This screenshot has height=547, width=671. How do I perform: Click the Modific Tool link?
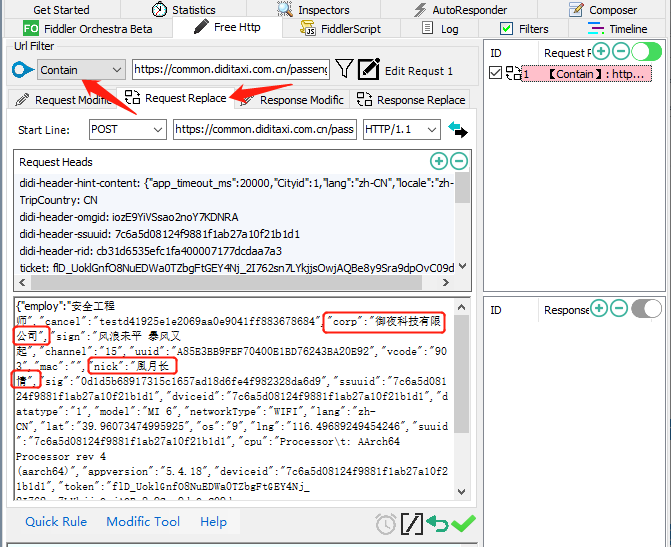click(x=143, y=521)
